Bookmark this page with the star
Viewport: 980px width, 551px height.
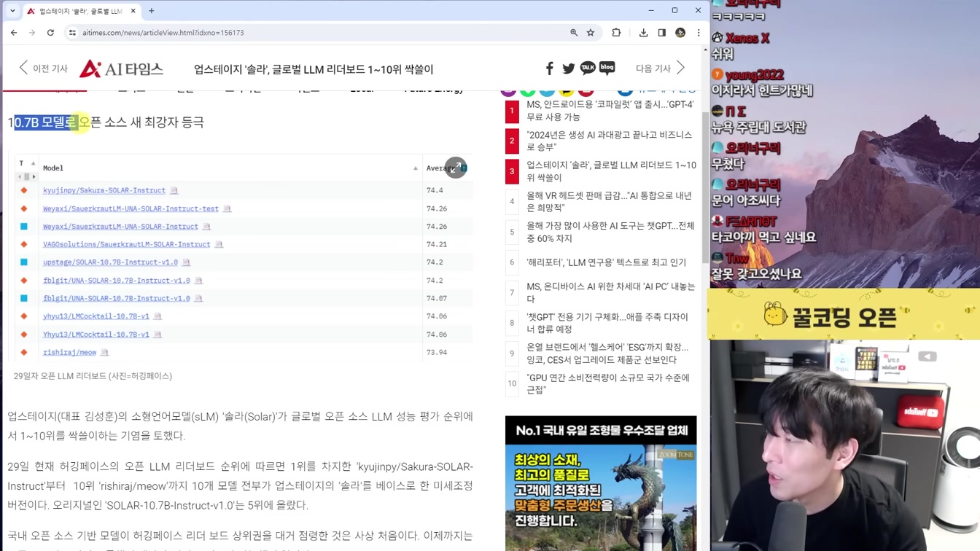(x=591, y=33)
